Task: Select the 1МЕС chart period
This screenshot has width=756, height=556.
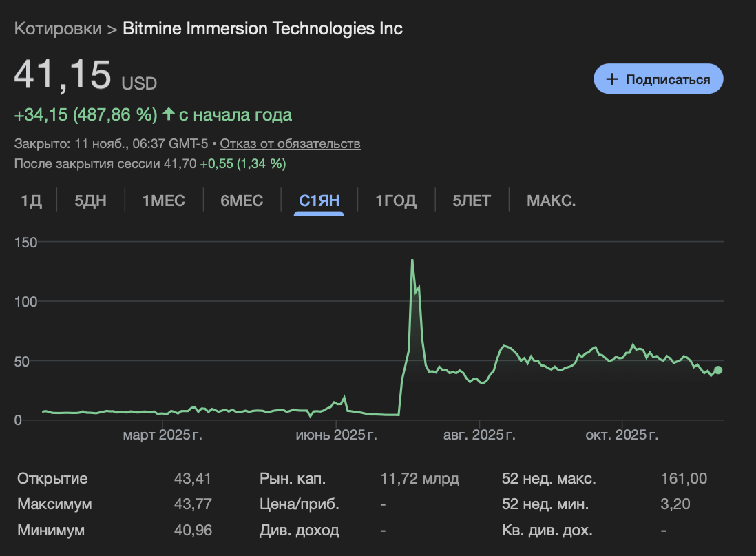Action: [x=163, y=200]
